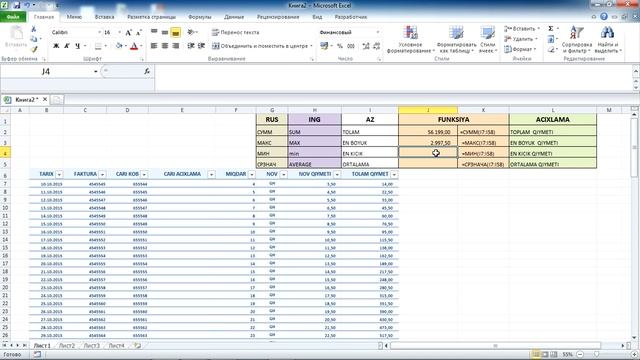Open the MIQDAR column filter dropdown
The width and height of the screenshot is (640, 360).
(251, 174)
